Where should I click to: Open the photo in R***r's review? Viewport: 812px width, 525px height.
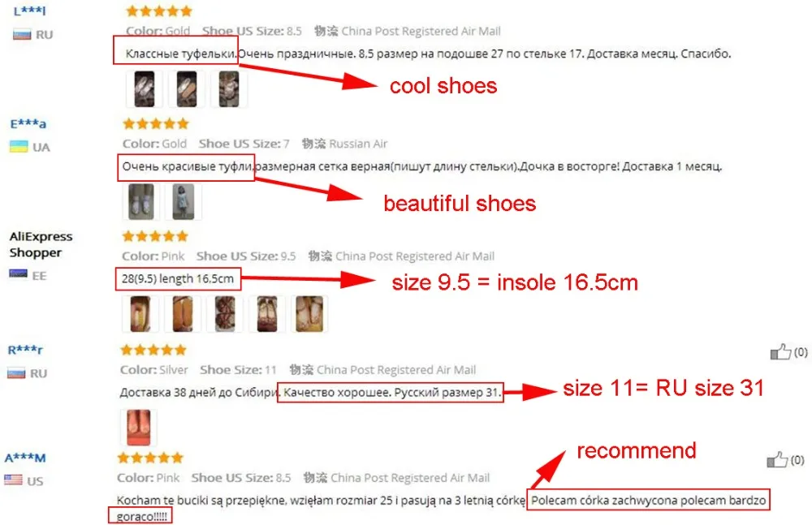[139, 427]
